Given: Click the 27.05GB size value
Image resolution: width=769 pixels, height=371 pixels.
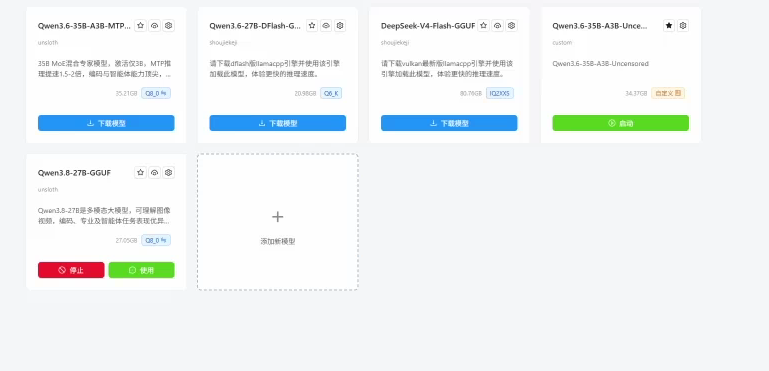Looking at the screenshot, I should pos(127,240).
